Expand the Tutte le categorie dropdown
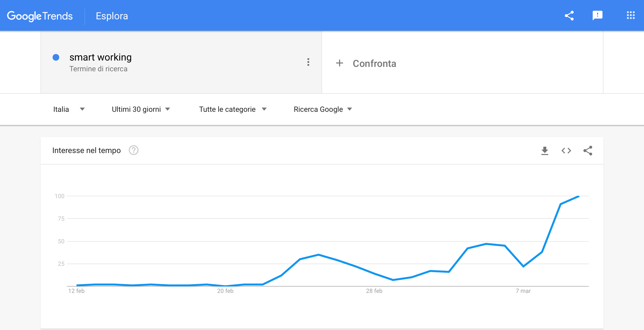 click(x=233, y=109)
